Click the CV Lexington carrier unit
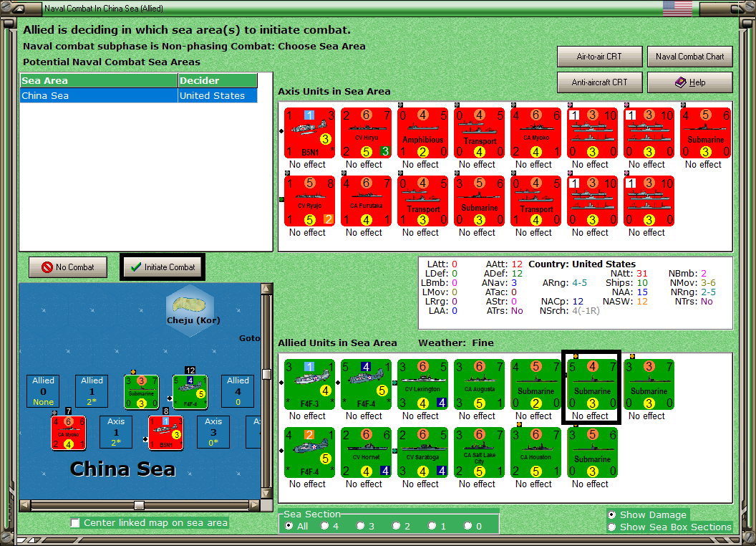Image resolution: width=756 pixels, height=546 pixels. coord(422,384)
